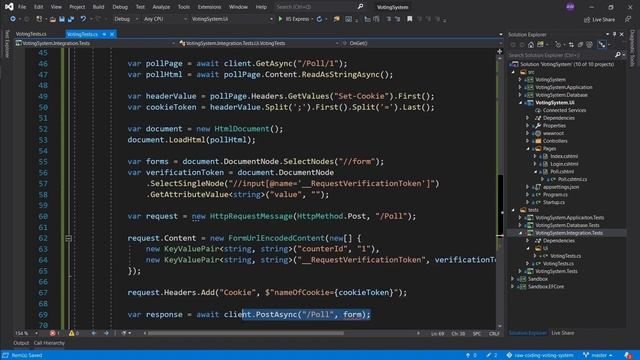Open the Debug configuration dropdown

126,19
